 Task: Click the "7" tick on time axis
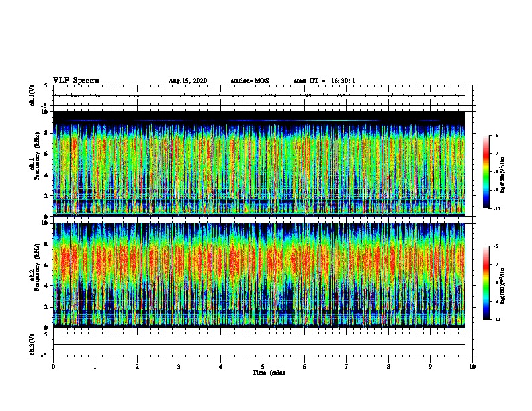347,367
